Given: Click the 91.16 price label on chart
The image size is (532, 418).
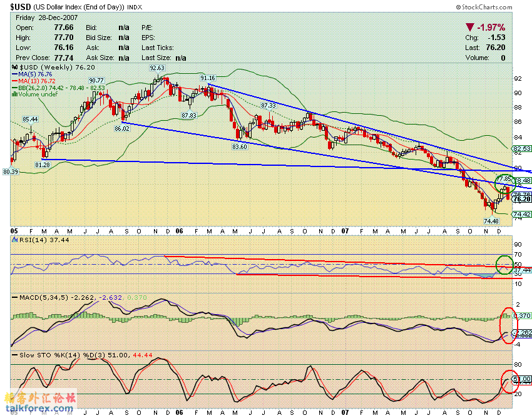Looking at the screenshot, I should click(x=208, y=78).
